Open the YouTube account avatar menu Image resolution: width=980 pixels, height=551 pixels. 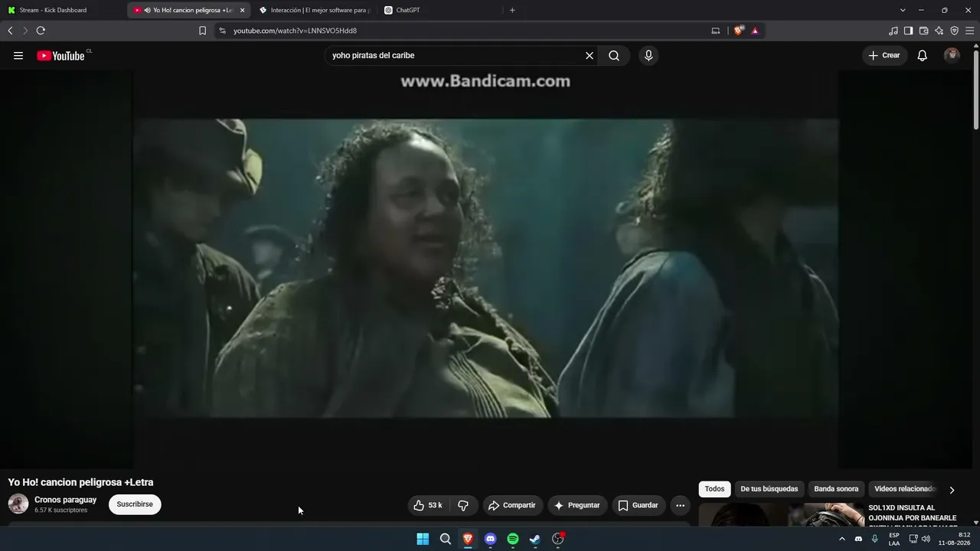tap(952, 56)
